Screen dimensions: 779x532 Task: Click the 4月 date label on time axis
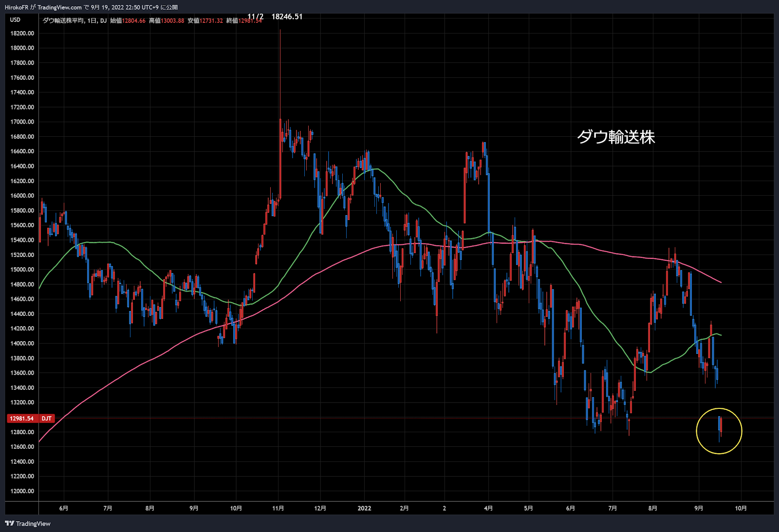488,508
